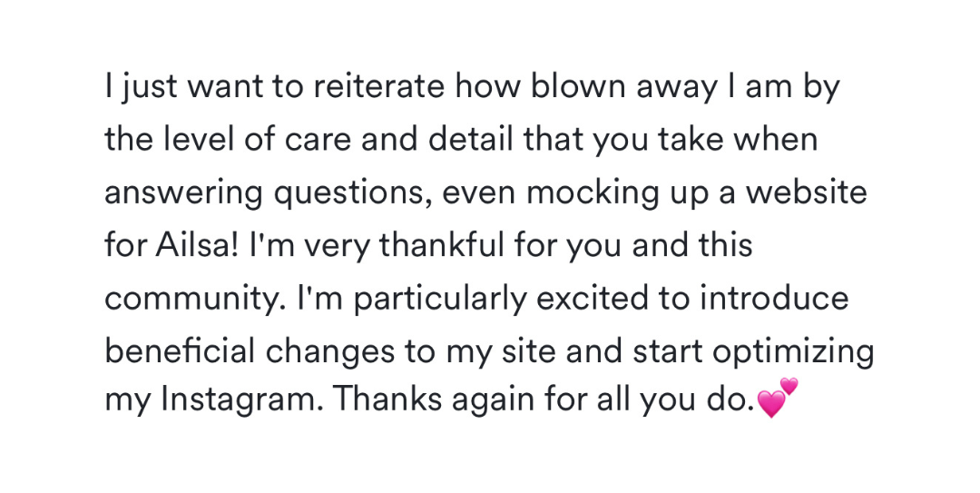Click the pink two-hearts emoji
This screenshot has width=980, height=493.
[x=777, y=398]
